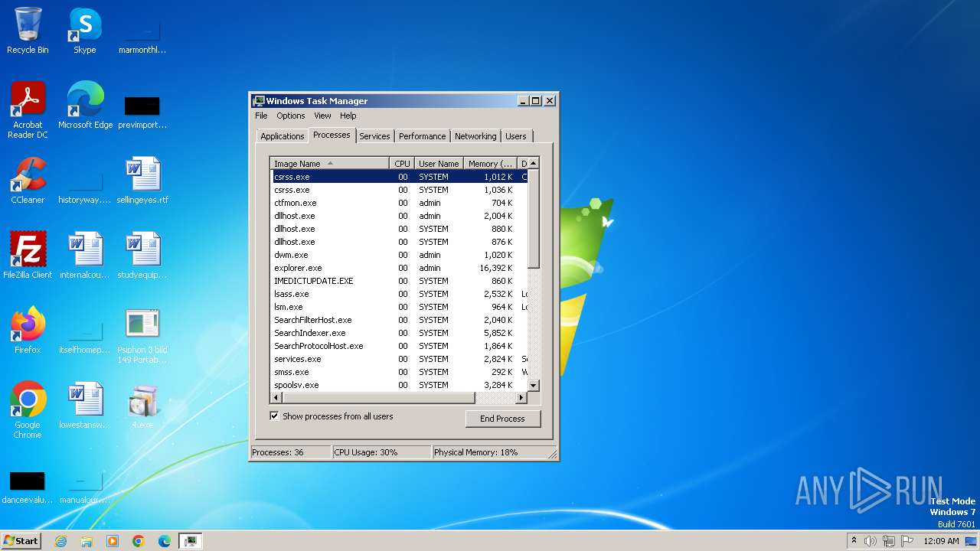Select the explorer.exe process row

(x=399, y=268)
